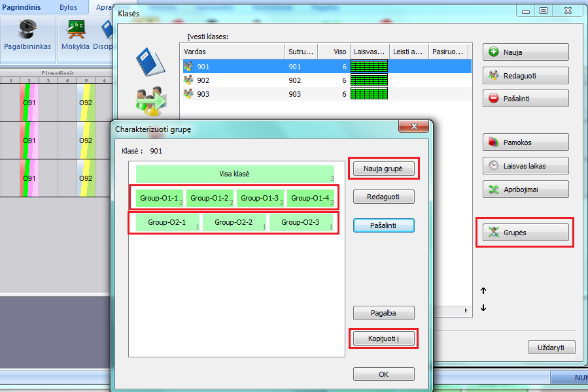Sort classes by the Vardas column header

click(232, 51)
